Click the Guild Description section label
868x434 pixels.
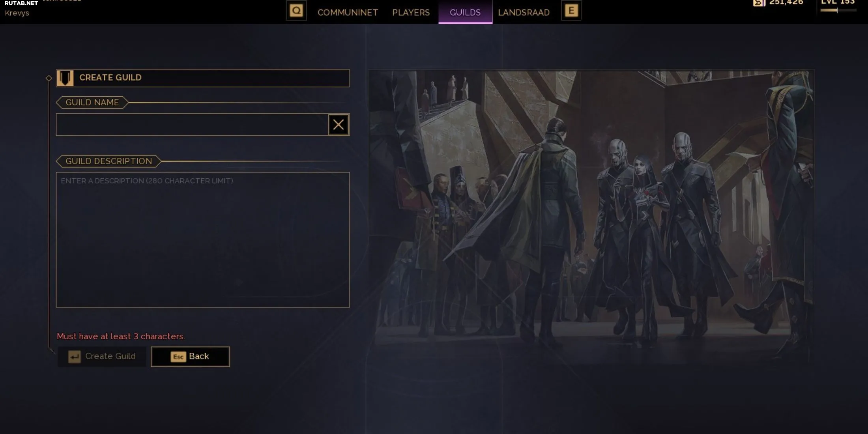pos(108,161)
